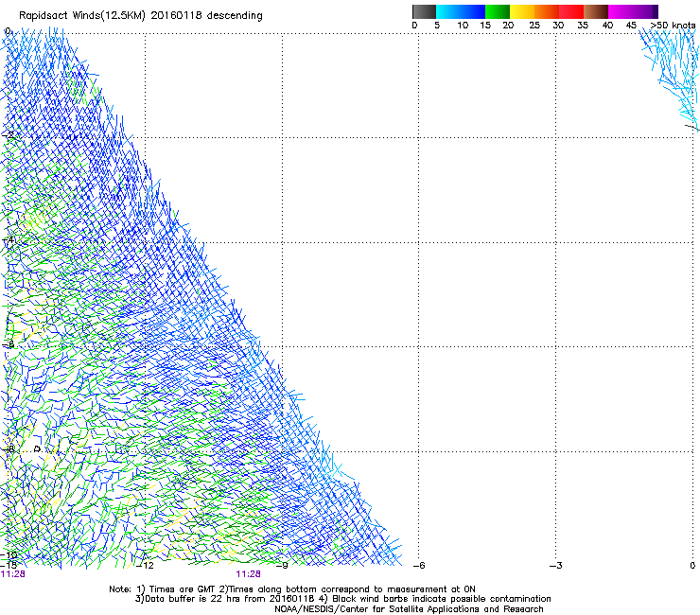This screenshot has width=700, height=615.
Task: Click the -4 latitude axis label
Action: tap(9, 239)
